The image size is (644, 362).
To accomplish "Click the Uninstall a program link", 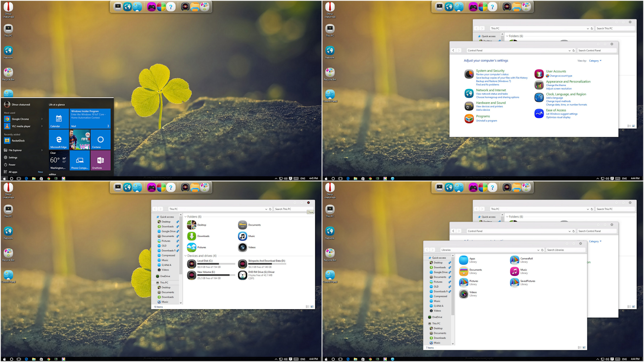I will (487, 121).
